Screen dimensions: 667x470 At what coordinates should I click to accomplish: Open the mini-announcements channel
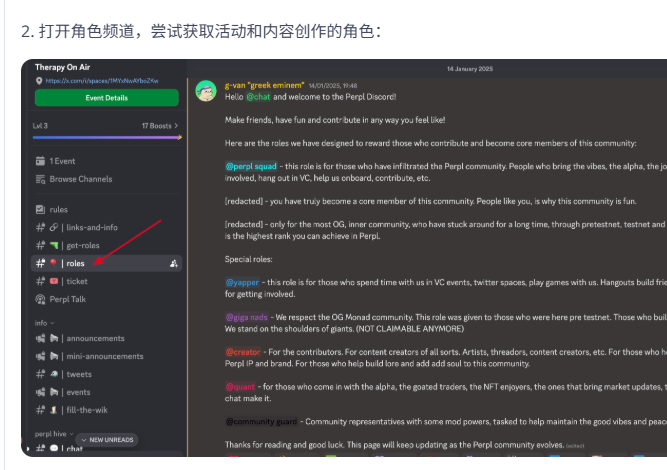107,356
